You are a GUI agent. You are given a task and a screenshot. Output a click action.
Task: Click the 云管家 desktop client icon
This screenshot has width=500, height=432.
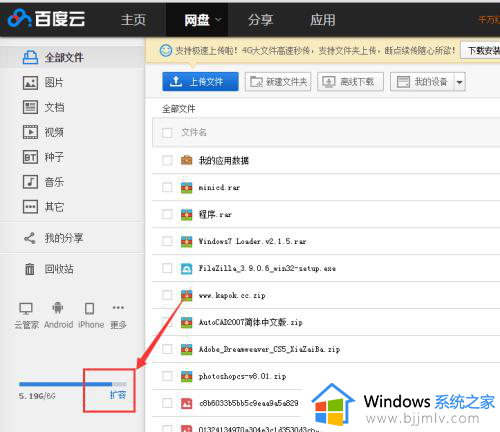pos(26,309)
